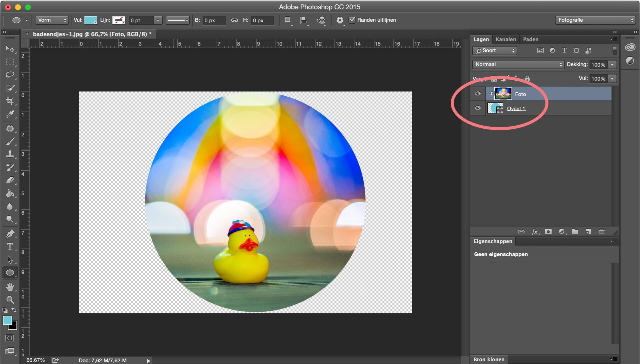
Task: Toggle visibility of the Ovaal 1 layer
Action: coord(477,108)
